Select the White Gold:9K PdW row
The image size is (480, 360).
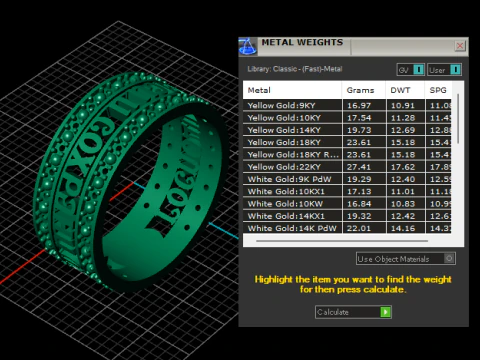(347, 179)
